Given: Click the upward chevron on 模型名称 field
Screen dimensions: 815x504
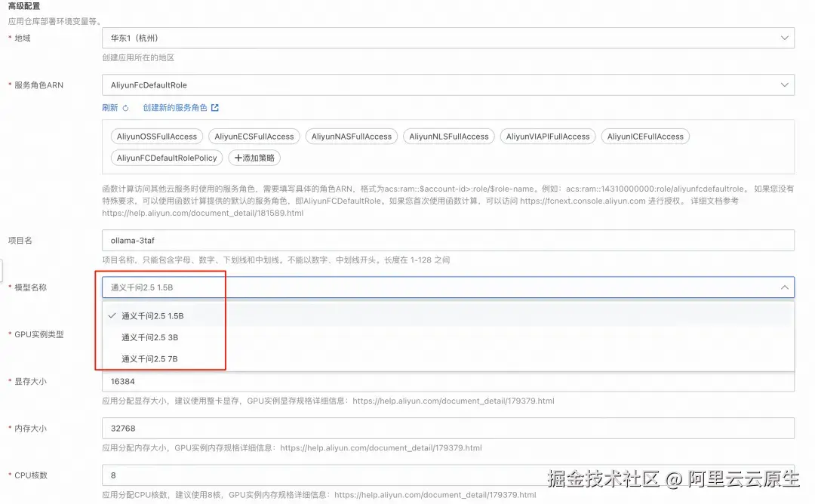Looking at the screenshot, I should click(784, 287).
